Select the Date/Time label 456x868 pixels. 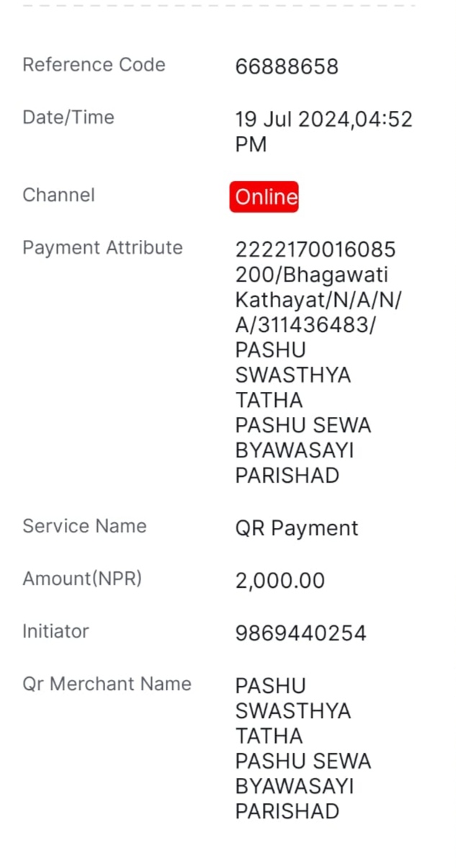coord(68,117)
